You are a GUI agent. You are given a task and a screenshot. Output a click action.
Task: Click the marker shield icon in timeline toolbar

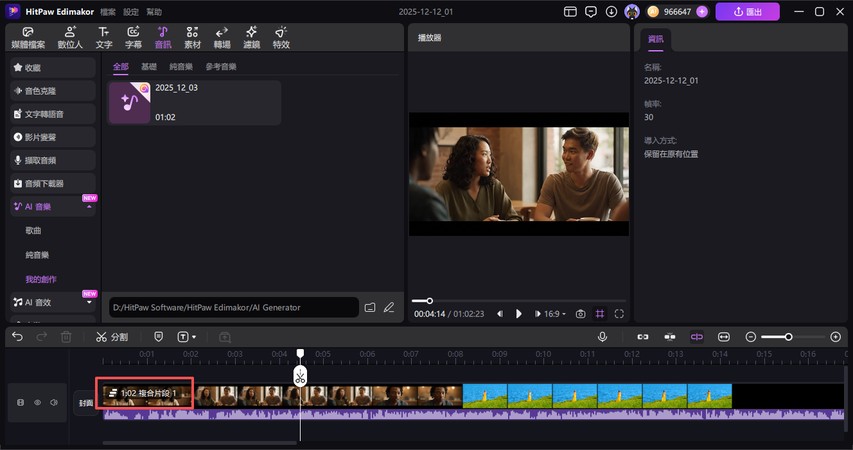click(158, 337)
